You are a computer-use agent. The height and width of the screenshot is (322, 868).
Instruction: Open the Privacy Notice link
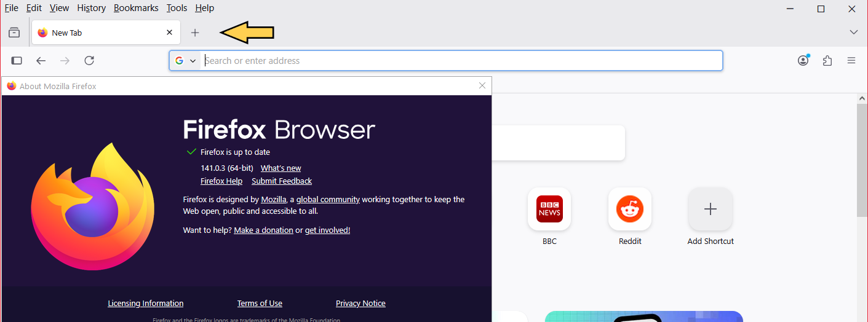(x=360, y=303)
